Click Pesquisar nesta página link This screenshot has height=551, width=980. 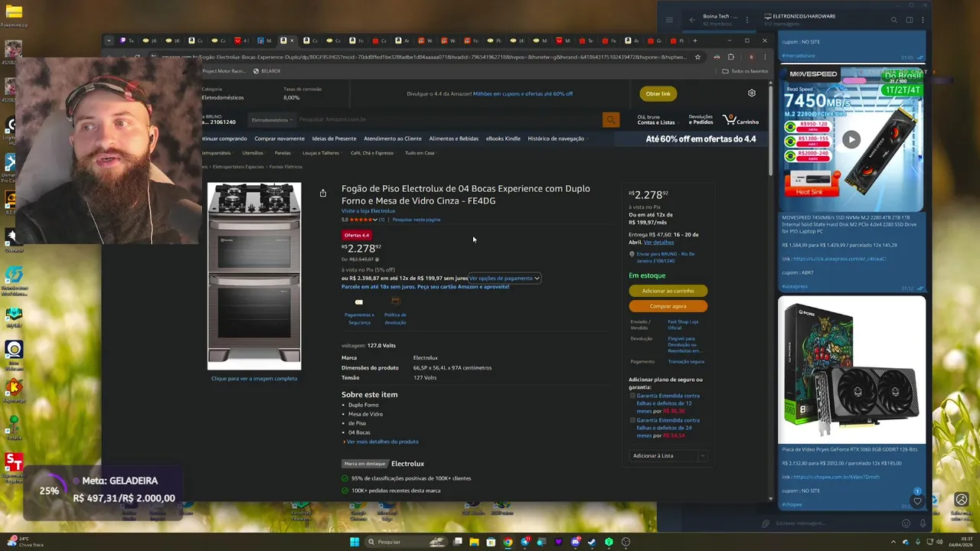point(416,220)
